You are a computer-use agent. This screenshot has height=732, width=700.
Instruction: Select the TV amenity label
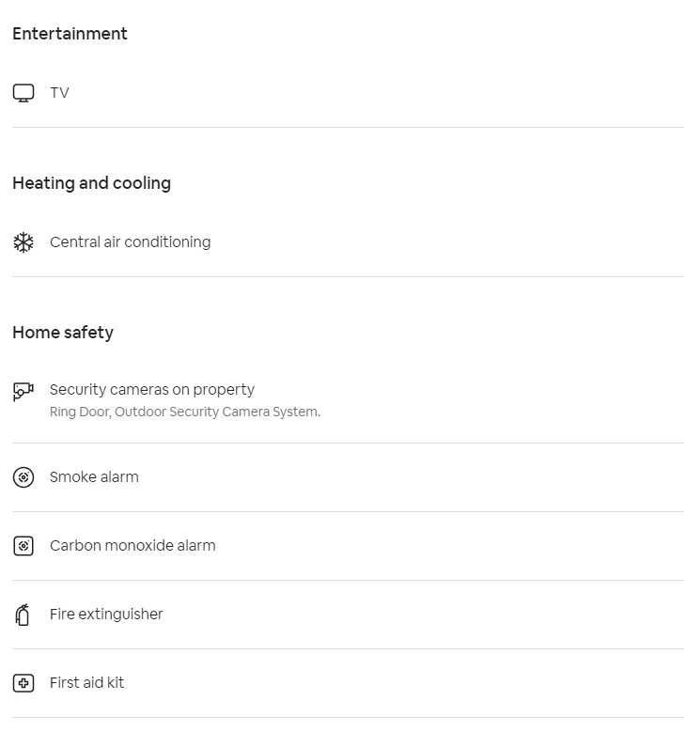pyautogui.click(x=59, y=93)
